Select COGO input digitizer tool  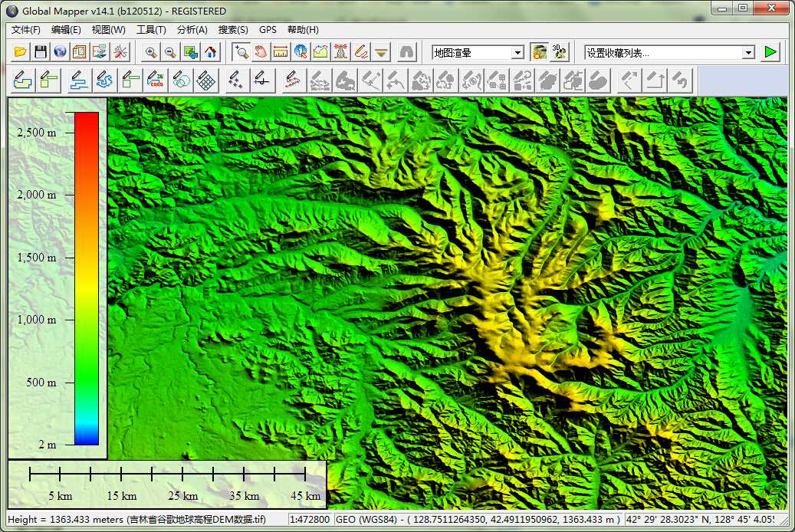point(156,80)
